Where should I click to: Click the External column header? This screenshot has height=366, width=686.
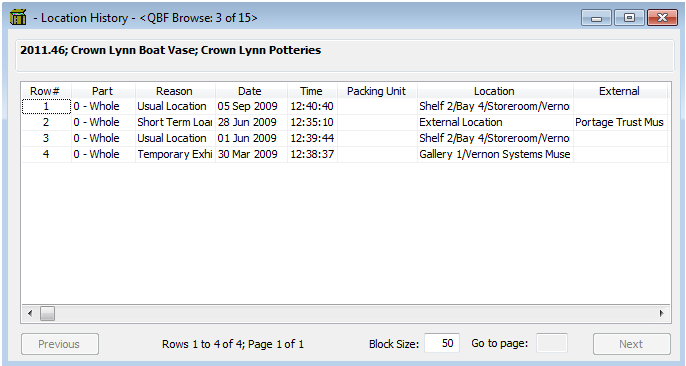(620, 91)
